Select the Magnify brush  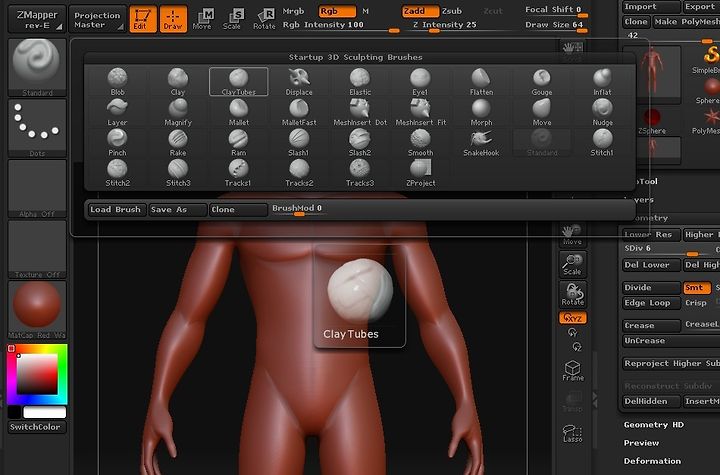[x=178, y=113]
